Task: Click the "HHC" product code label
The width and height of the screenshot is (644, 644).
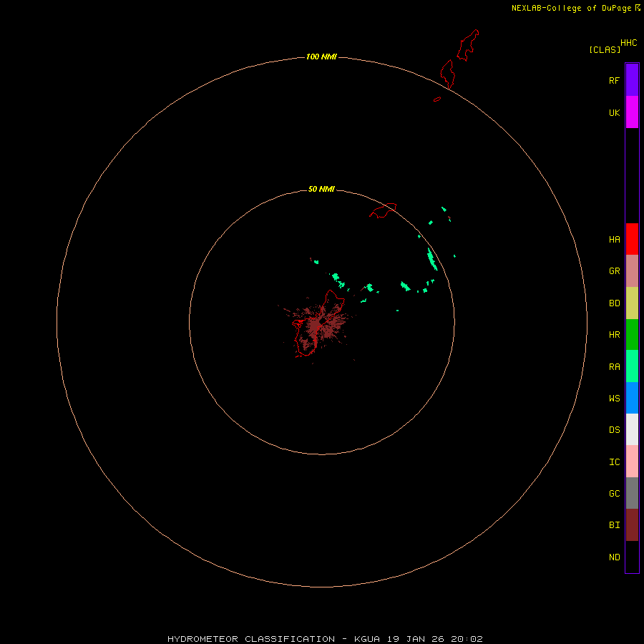Action: (x=628, y=43)
